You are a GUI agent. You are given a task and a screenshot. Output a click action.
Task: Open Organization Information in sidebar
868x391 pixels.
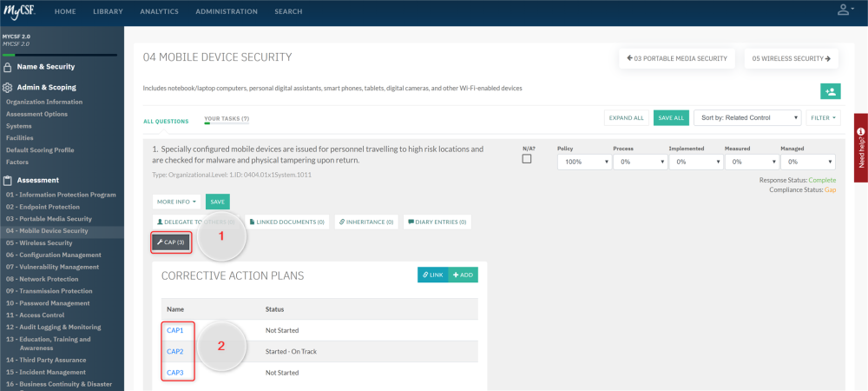(x=44, y=102)
